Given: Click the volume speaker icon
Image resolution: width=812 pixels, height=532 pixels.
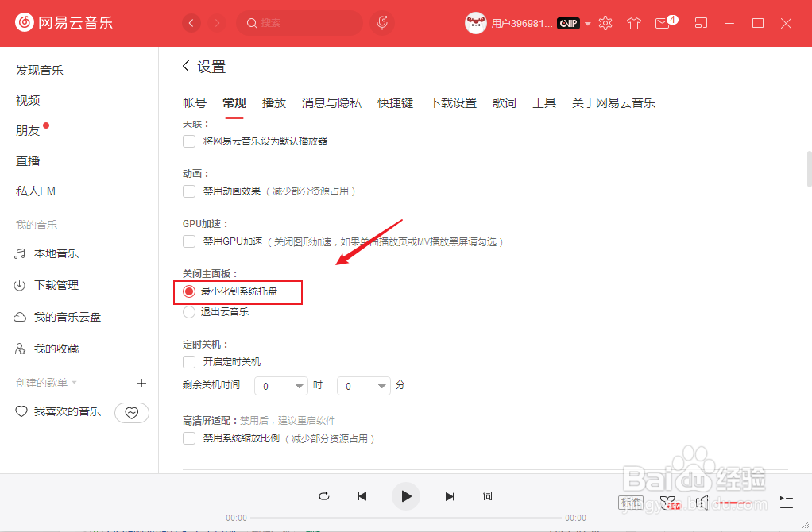Looking at the screenshot, I should tap(702, 502).
